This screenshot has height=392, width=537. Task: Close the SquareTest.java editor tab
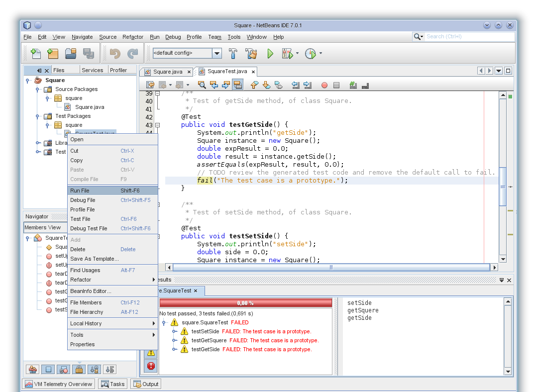point(253,72)
